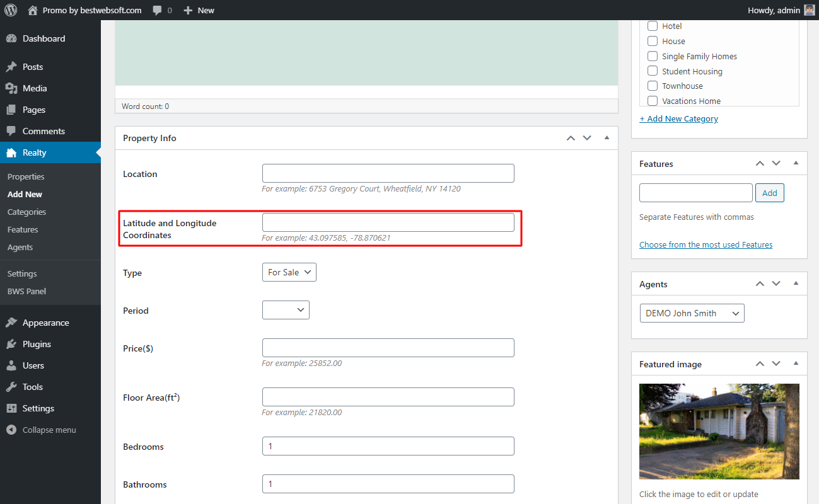Click the plus New icon in admin bar

tap(188, 10)
